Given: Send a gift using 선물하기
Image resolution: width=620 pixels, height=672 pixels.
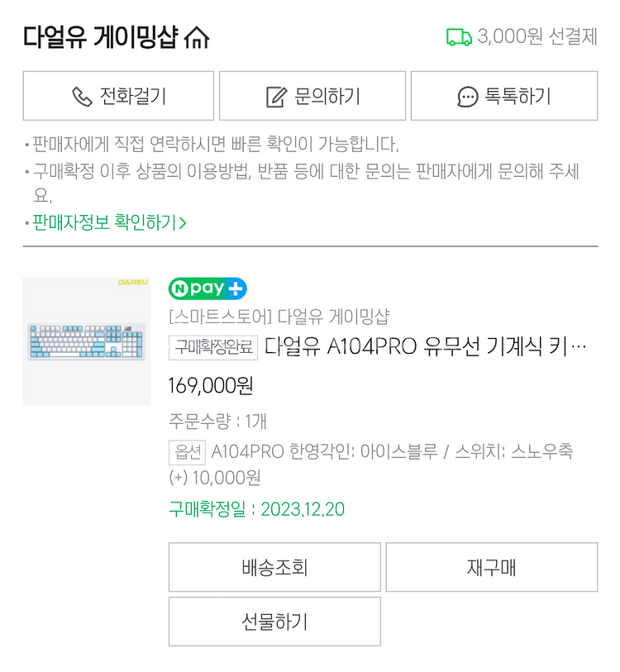Looking at the screenshot, I should (x=274, y=622).
